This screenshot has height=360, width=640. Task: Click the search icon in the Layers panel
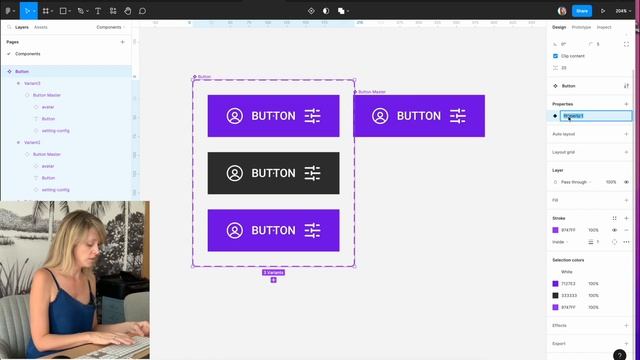9,27
